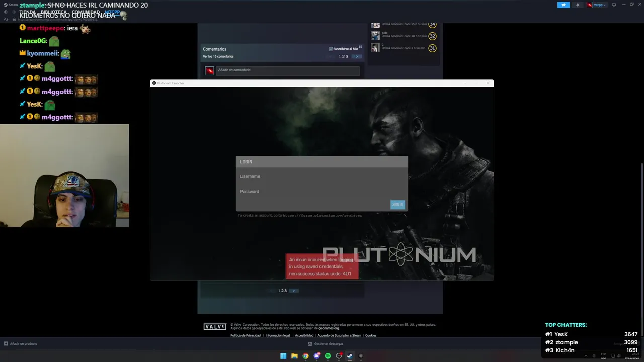Open Steam from the taskbar
The width and height of the screenshot is (644, 362).
[x=350, y=356]
